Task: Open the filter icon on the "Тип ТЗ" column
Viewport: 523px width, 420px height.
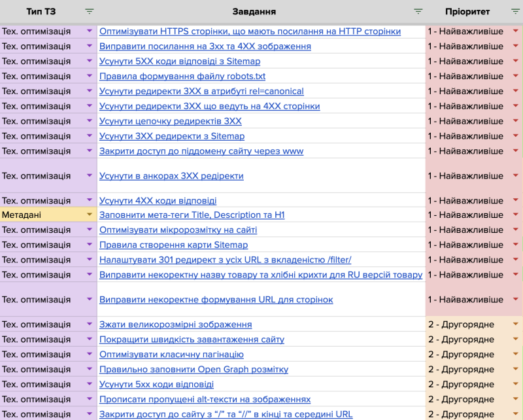Action: (x=89, y=11)
